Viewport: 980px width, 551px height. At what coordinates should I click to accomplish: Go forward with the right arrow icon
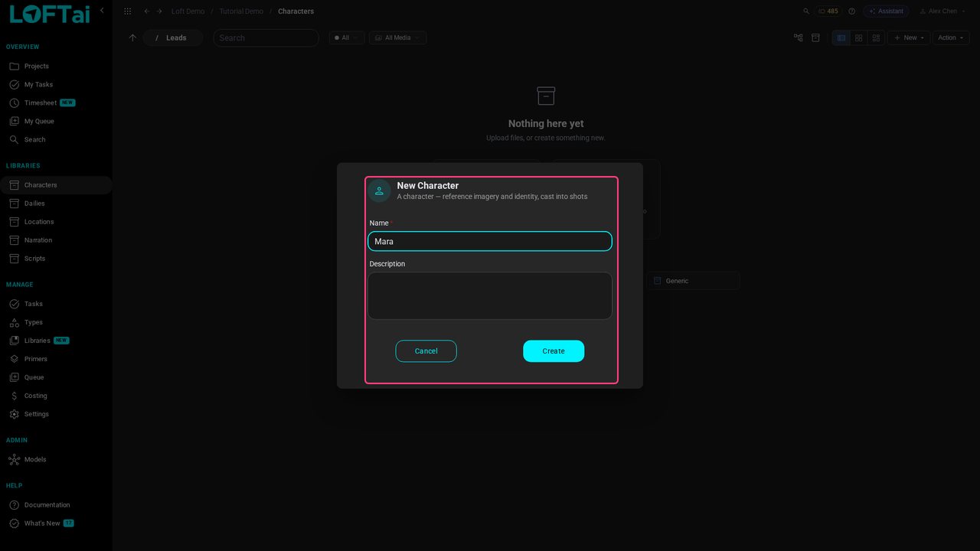[x=159, y=11]
